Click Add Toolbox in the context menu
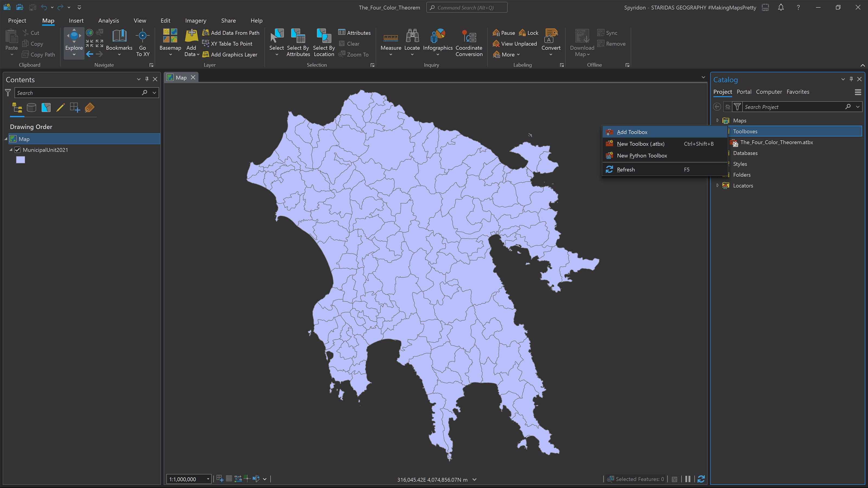Image resolution: width=868 pixels, height=488 pixels. [x=631, y=132]
